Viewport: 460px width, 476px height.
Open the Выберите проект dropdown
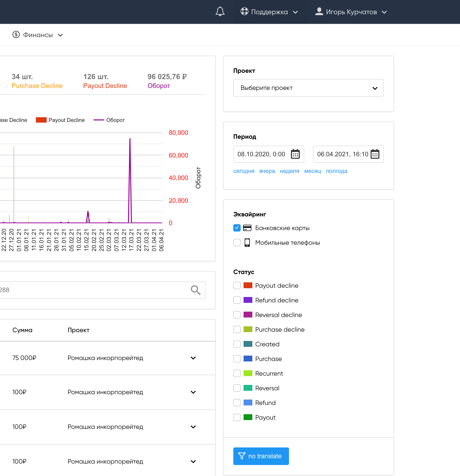308,88
